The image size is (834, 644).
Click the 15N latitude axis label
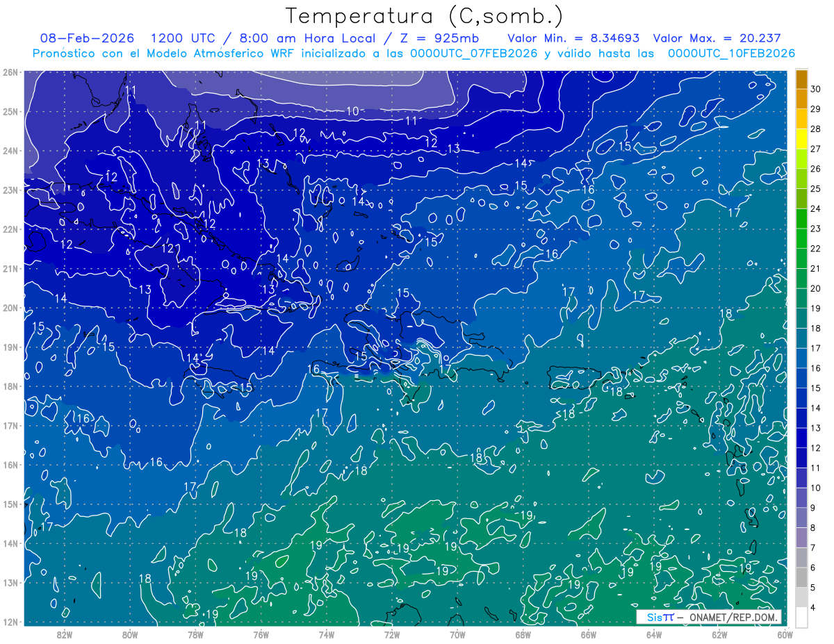coord(10,504)
